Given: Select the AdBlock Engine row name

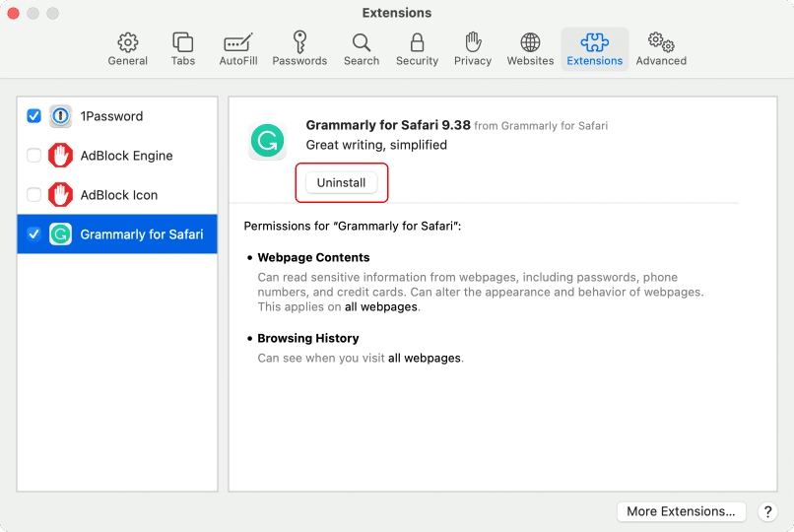Looking at the screenshot, I should point(127,156).
